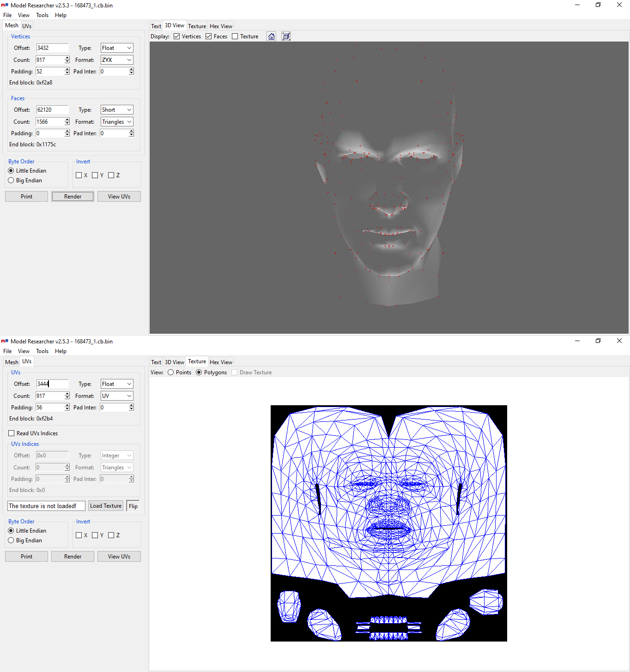Increase the Vertices Pad Inter spinner
The width and height of the screenshot is (630, 672).
tap(132, 70)
